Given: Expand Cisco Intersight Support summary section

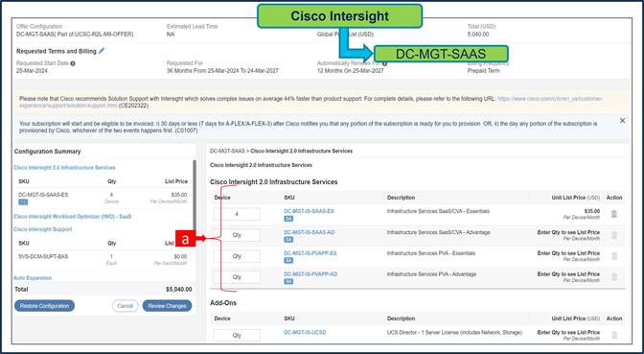Looking at the screenshot, I should tap(43, 229).
